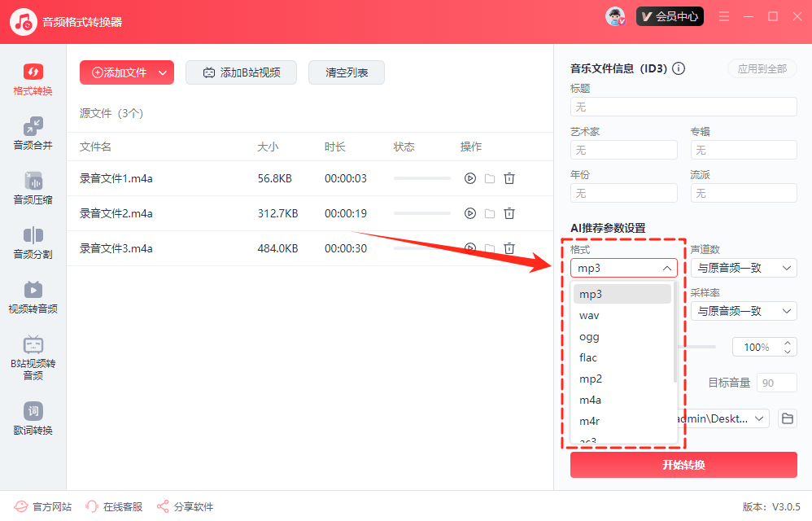Play 录音文件1.m4a with the play icon

click(469, 178)
